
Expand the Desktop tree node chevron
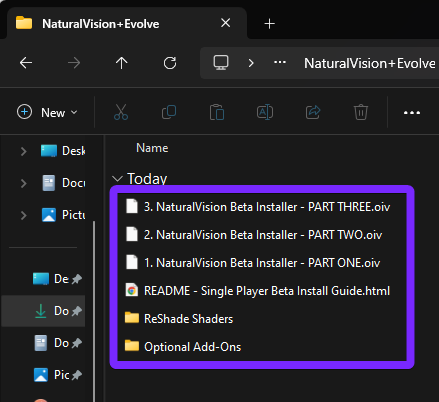tap(23, 151)
